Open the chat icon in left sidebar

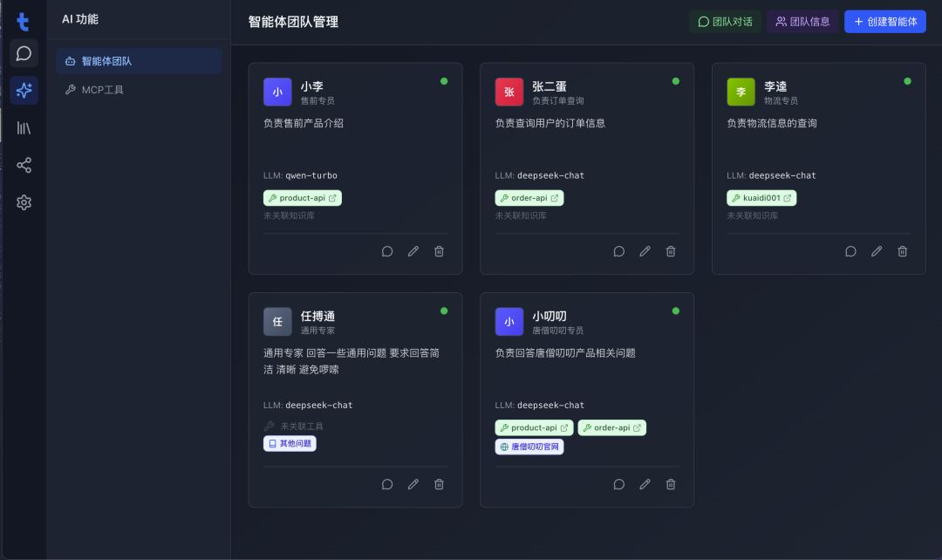pos(24,53)
